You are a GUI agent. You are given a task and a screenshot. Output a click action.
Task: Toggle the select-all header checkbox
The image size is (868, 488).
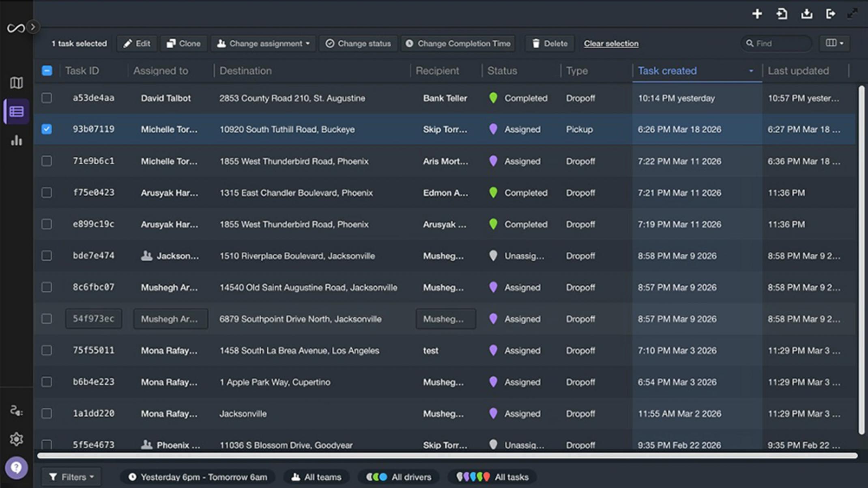pos(47,71)
